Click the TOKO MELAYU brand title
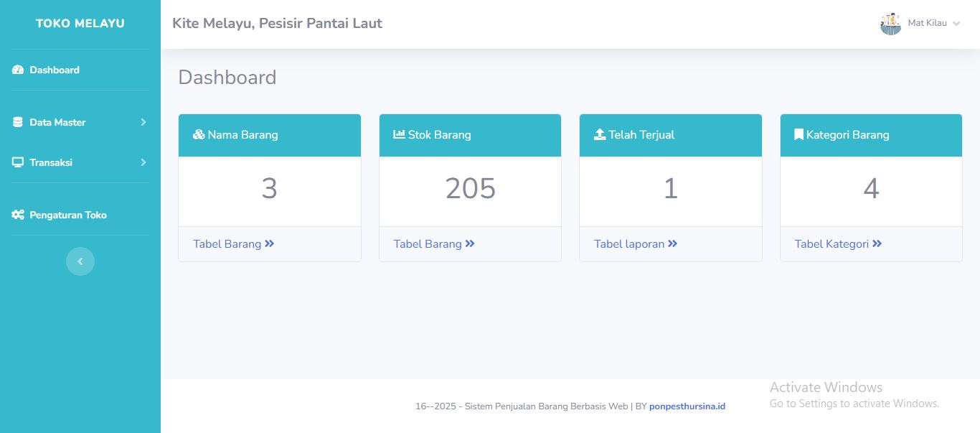Image resolution: width=980 pixels, height=433 pixels. pos(80,24)
